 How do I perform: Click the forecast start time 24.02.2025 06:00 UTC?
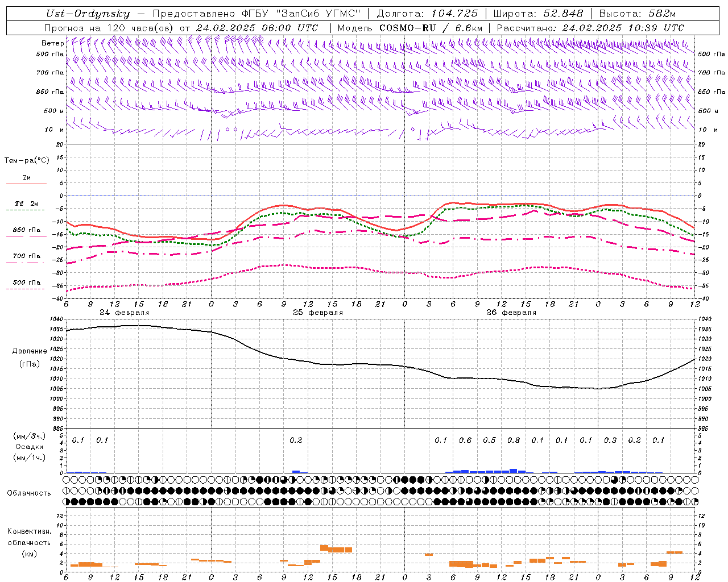(x=257, y=28)
